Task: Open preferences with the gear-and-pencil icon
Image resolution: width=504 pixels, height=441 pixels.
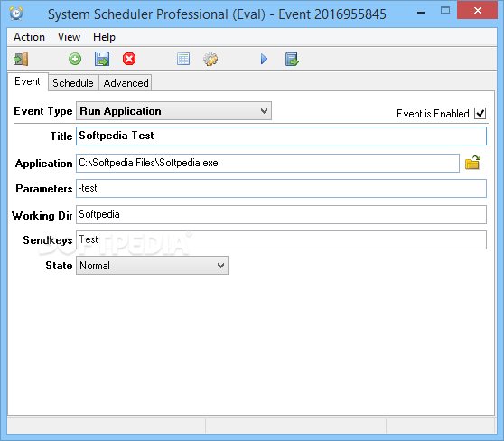Action: (210, 59)
